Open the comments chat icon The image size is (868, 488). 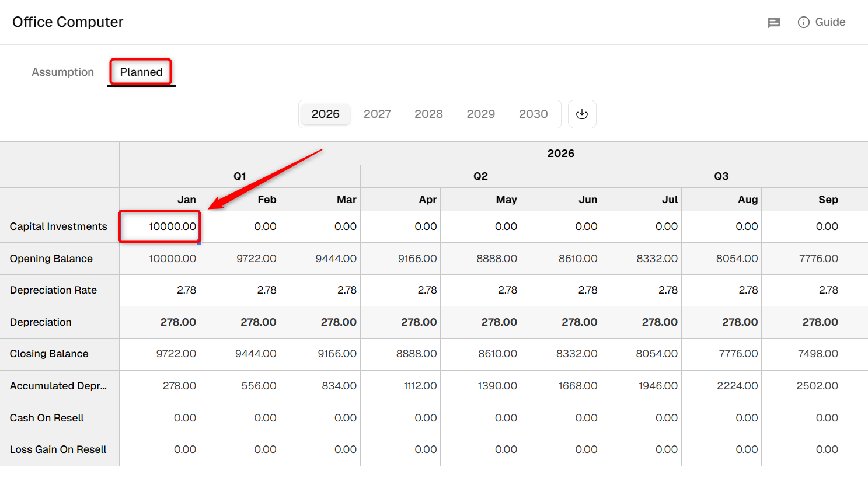click(774, 23)
